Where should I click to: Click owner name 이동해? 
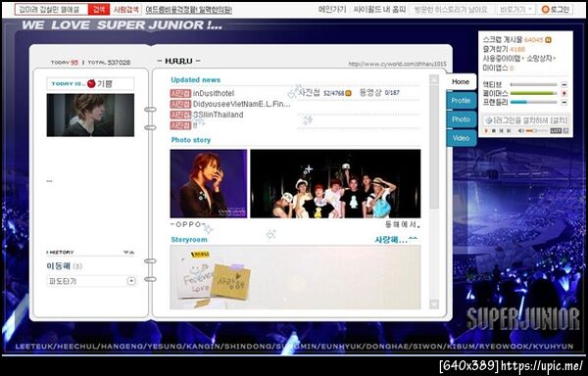(59, 266)
